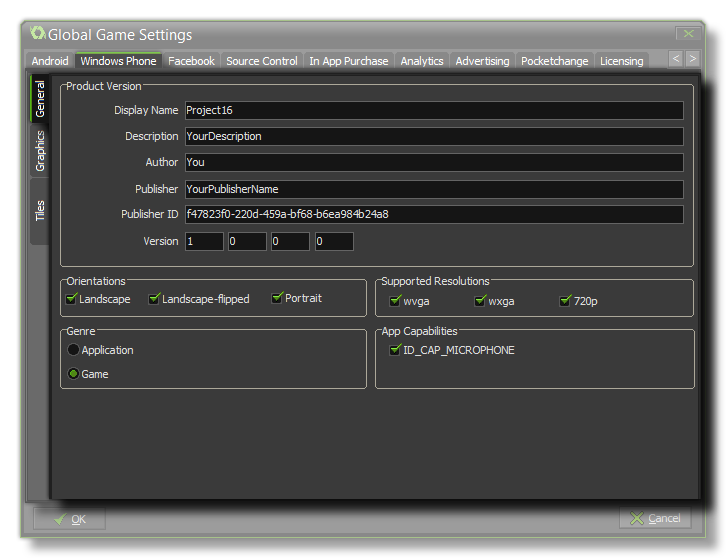Uncheck the Portrait orientation option
Screen dimensions: 726x558
click(277, 298)
